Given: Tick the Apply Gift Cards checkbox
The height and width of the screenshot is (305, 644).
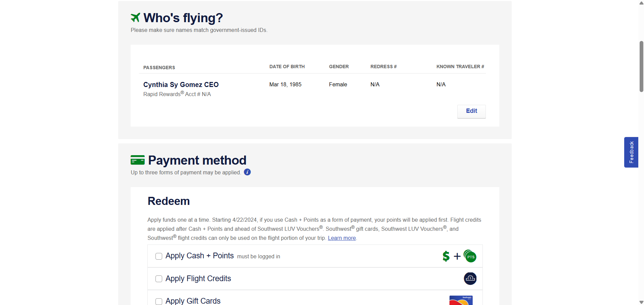Looking at the screenshot, I should coord(159,301).
